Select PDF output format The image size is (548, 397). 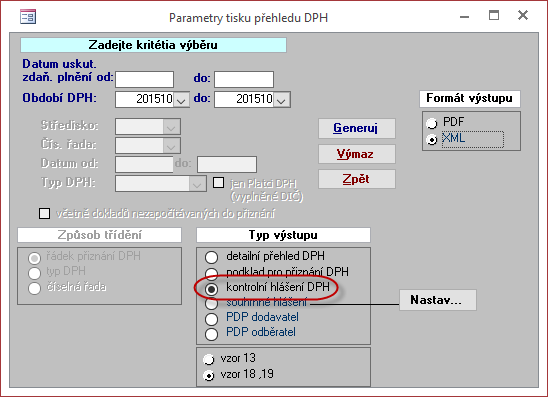point(432,123)
